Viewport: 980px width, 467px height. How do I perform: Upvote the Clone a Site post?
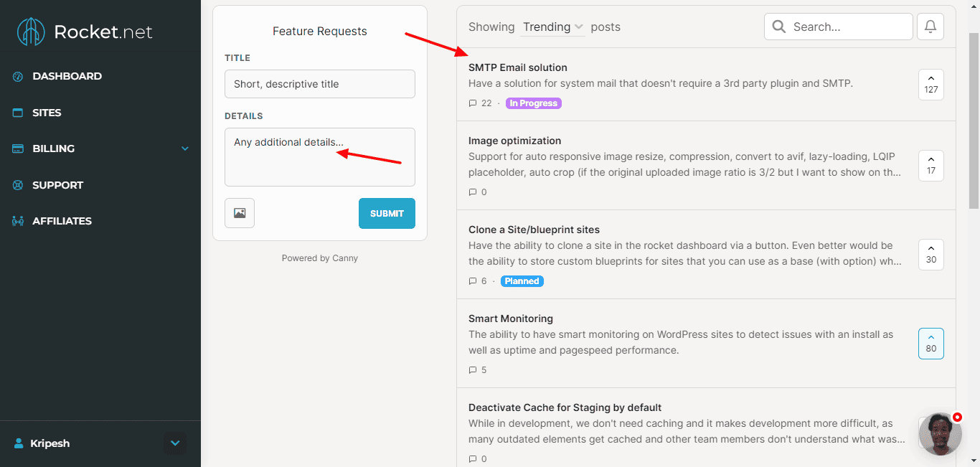[930, 254]
